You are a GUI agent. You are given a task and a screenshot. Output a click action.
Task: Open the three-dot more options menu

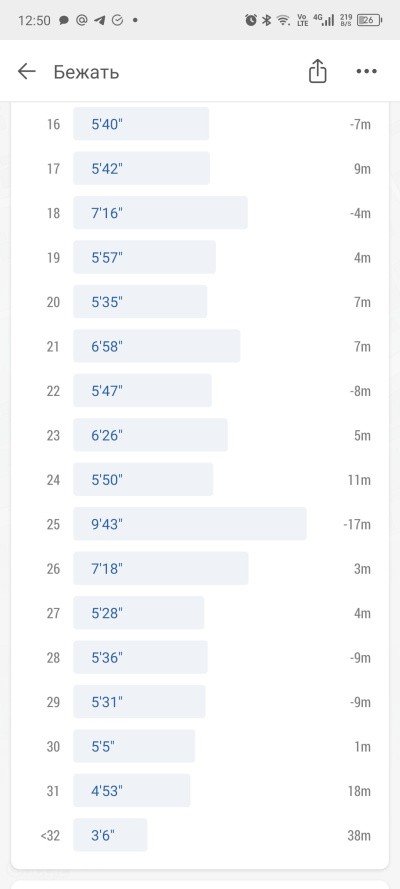coord(367,71)
